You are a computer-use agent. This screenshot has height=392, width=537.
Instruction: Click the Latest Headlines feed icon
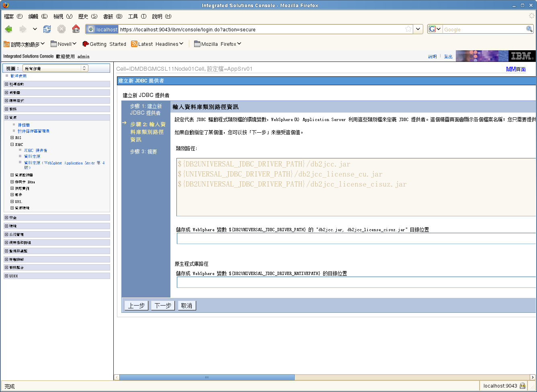pos(134,44)
